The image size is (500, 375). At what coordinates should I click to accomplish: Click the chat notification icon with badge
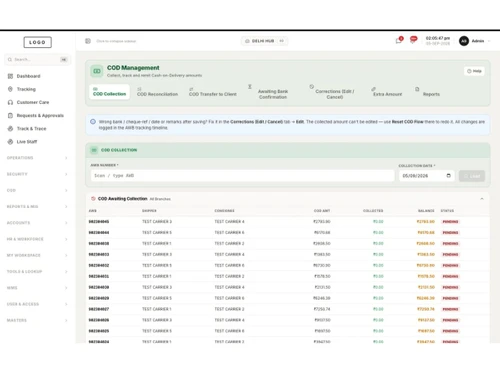point(399,41)
